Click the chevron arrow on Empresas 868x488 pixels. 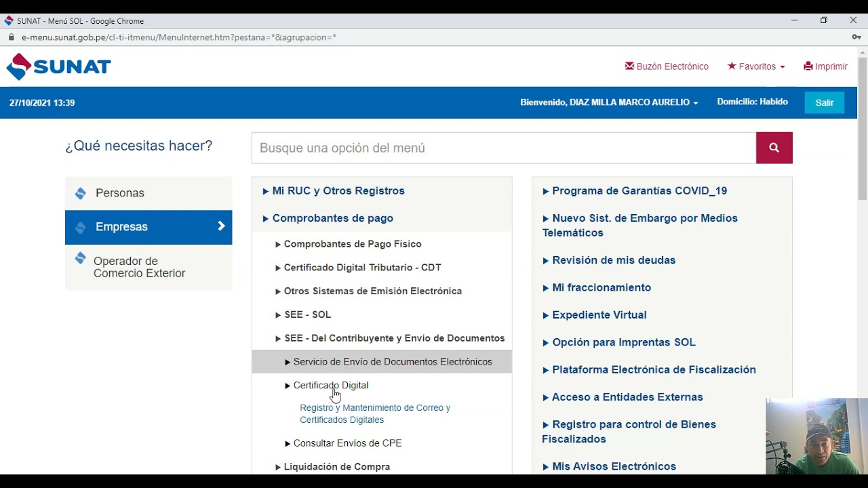(221, 226)
